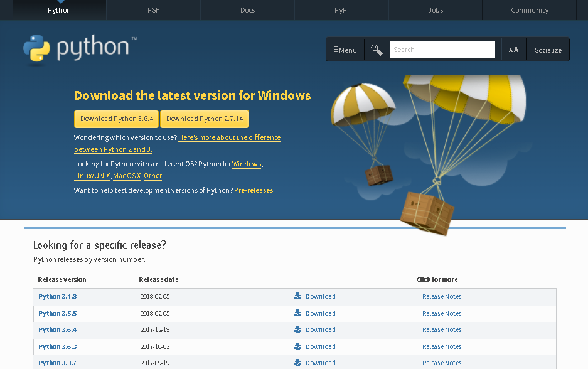The width and height of the screenshot is (588, 369).
Task: Open the Python 3.6.3 release version link
Action: [57, 346]
